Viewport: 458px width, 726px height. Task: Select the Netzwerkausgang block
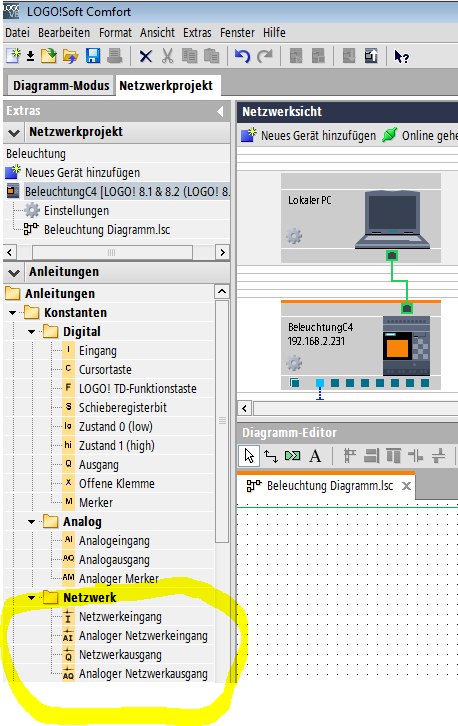point(120,655)
